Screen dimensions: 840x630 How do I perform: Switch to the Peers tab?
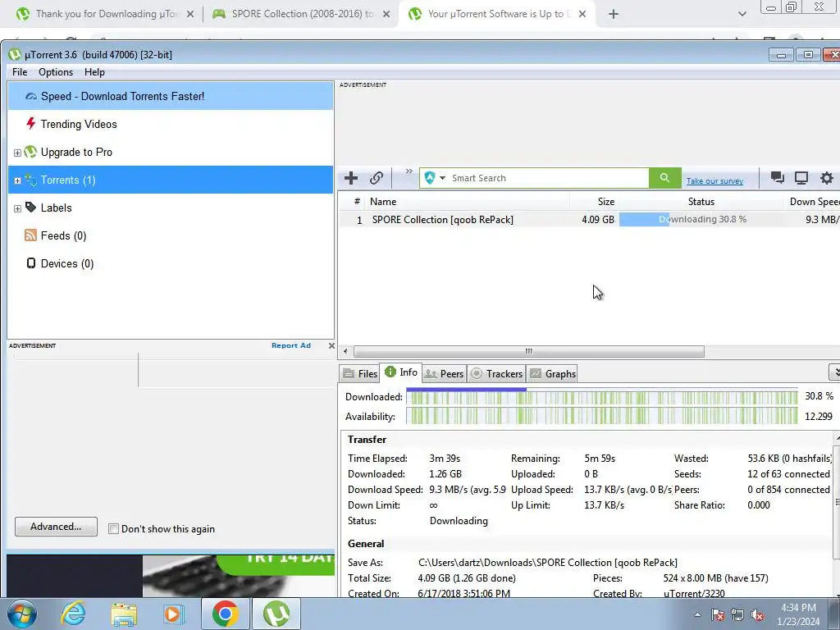(444, 374)
